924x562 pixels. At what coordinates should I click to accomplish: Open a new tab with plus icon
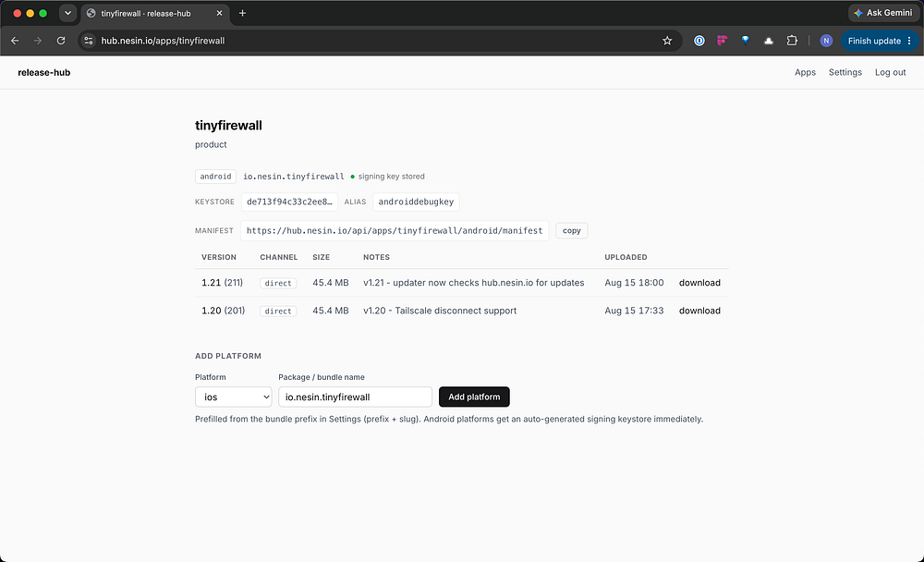[x=242, y=13]
